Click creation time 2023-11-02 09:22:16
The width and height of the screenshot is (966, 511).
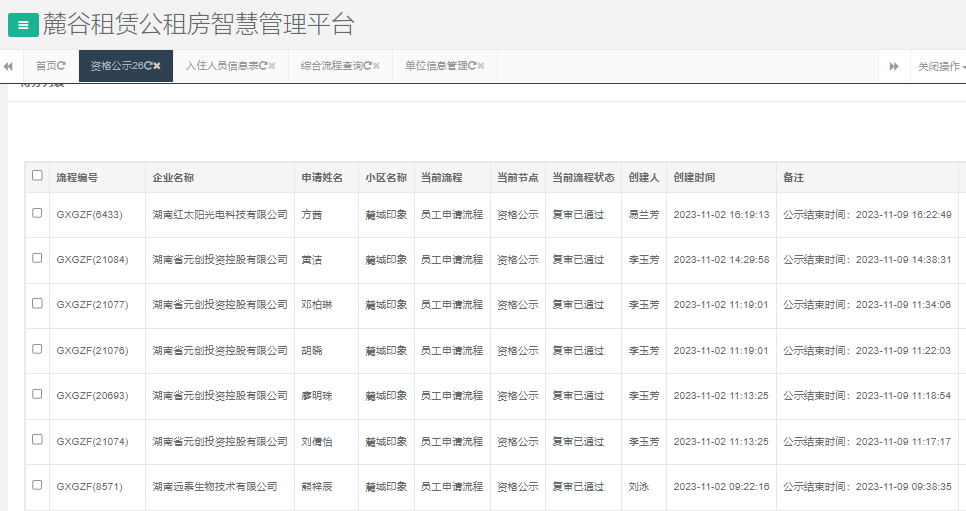pos(721,486)
